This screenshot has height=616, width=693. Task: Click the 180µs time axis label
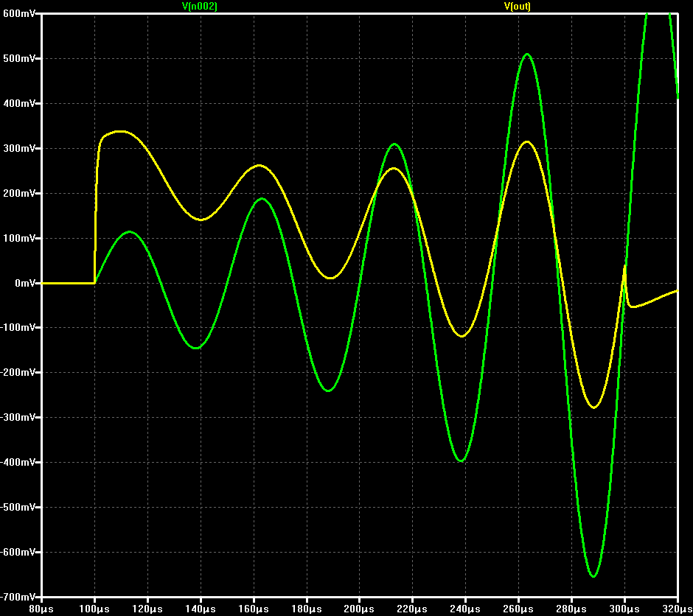pyautogui.click(x=306, y=609)
